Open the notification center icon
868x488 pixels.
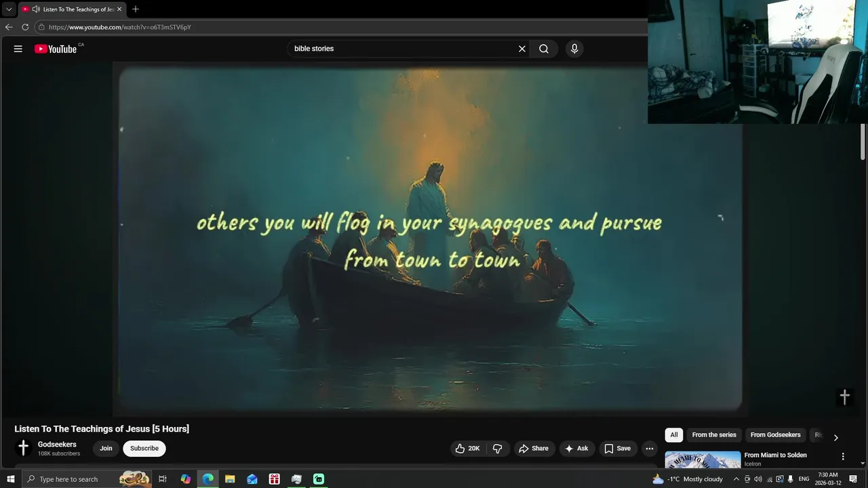[x=854, y=479]
